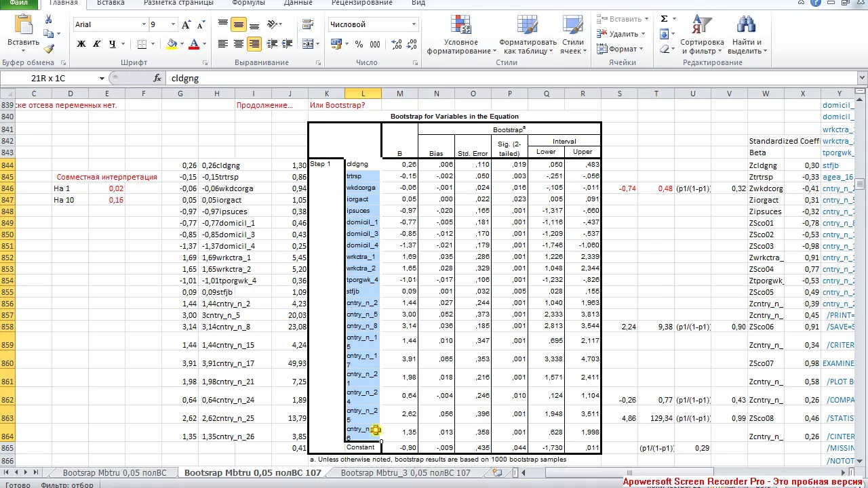
Task: Center text horizontally icon
Action: [x=239, y=44]
